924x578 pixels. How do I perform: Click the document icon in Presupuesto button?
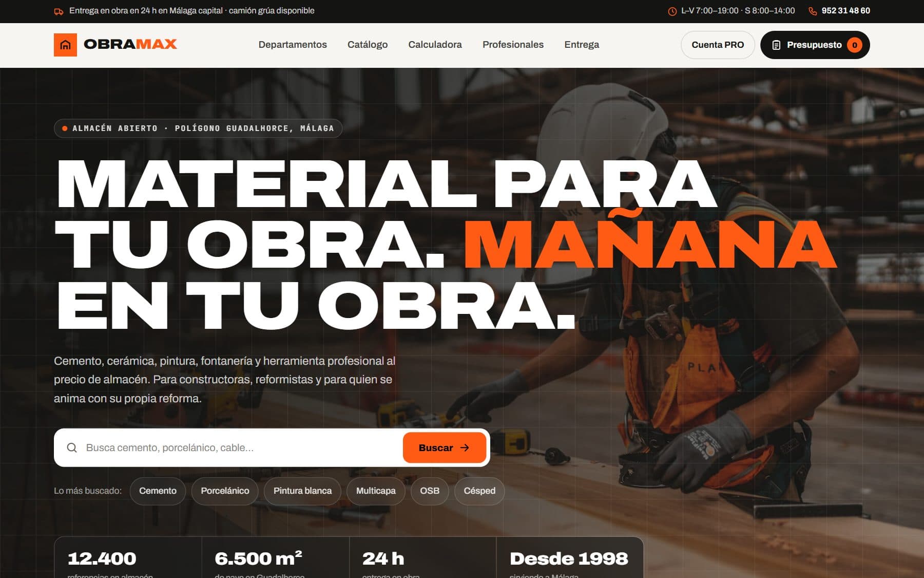click(x=776, y=45)
